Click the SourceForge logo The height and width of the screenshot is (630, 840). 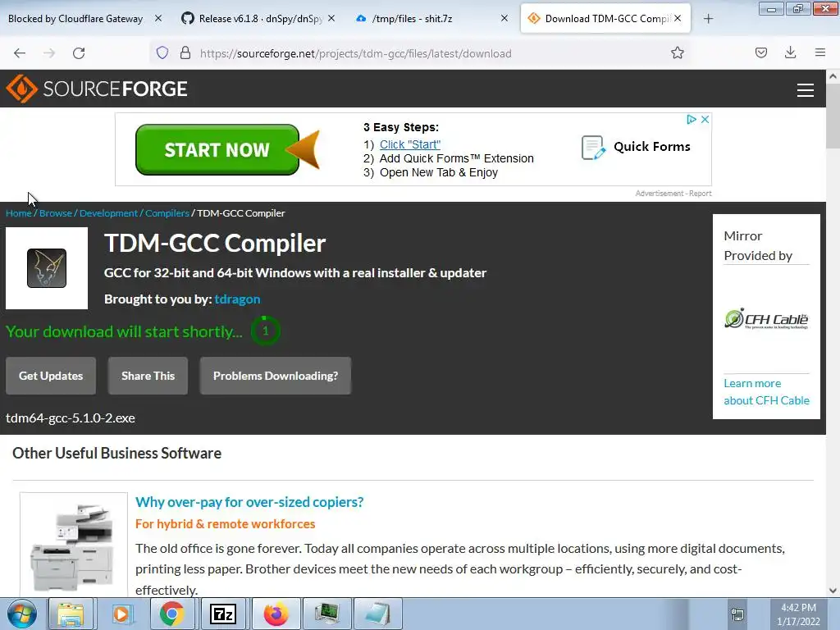[97, 89]
